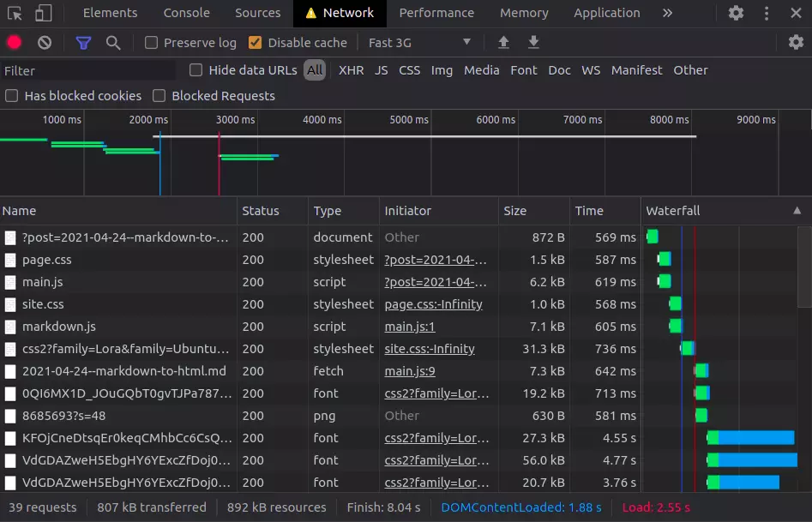Expand the hidden DevTools tabs chevron
This screenshot has width=812, height=522.
[x=667, y=13]
